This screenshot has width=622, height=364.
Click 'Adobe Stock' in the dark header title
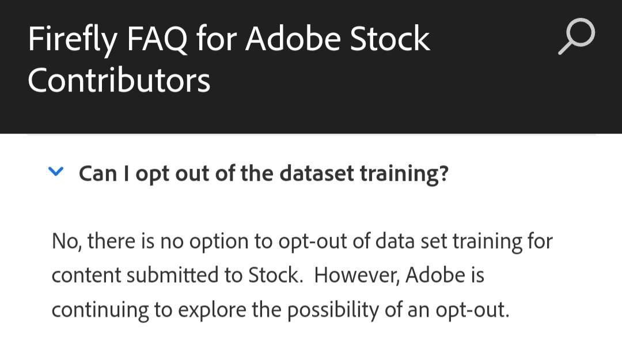click(338, 39)
